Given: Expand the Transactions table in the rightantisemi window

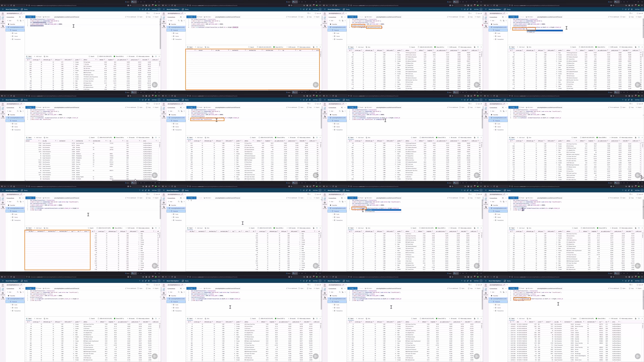Looking at the screenshot, I should (x=494, y=311).
